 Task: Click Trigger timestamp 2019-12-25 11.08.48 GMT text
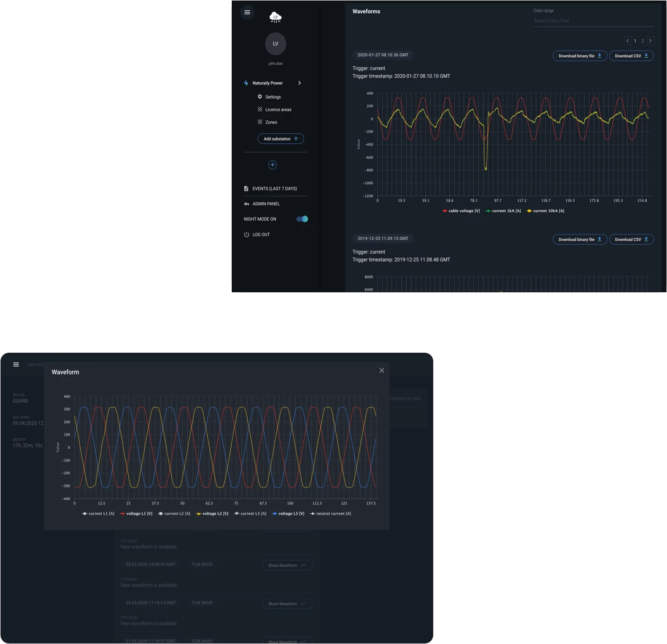(x=401, y=260)
